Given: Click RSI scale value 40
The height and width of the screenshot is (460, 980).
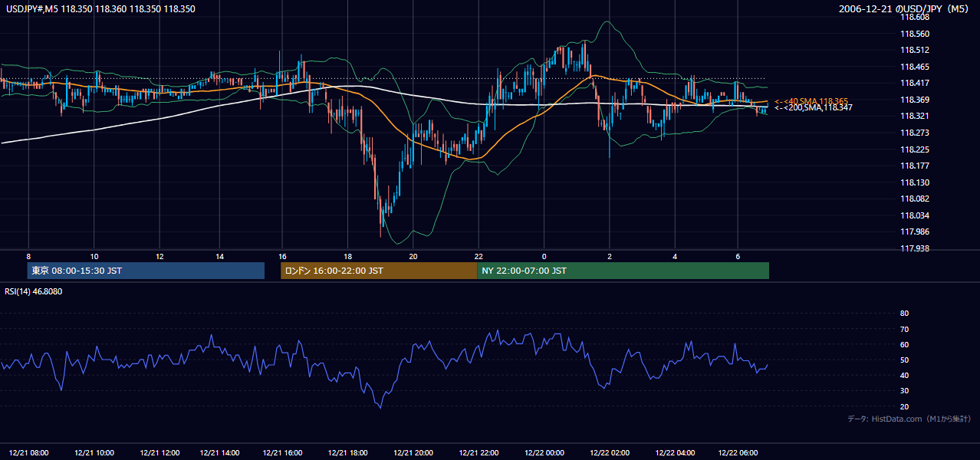Looking at the screenshot, I should click(904, 376).
